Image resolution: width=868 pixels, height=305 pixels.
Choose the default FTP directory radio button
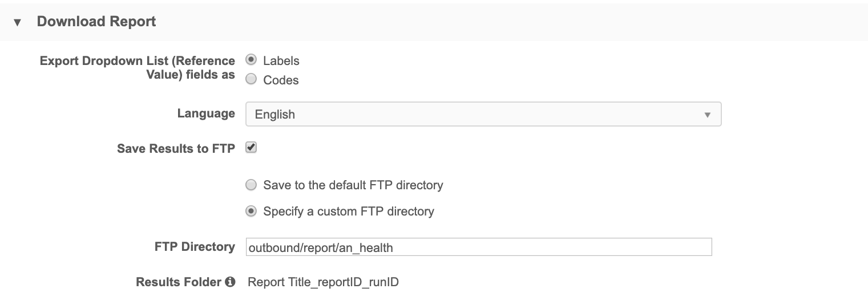tap(251, 185)
